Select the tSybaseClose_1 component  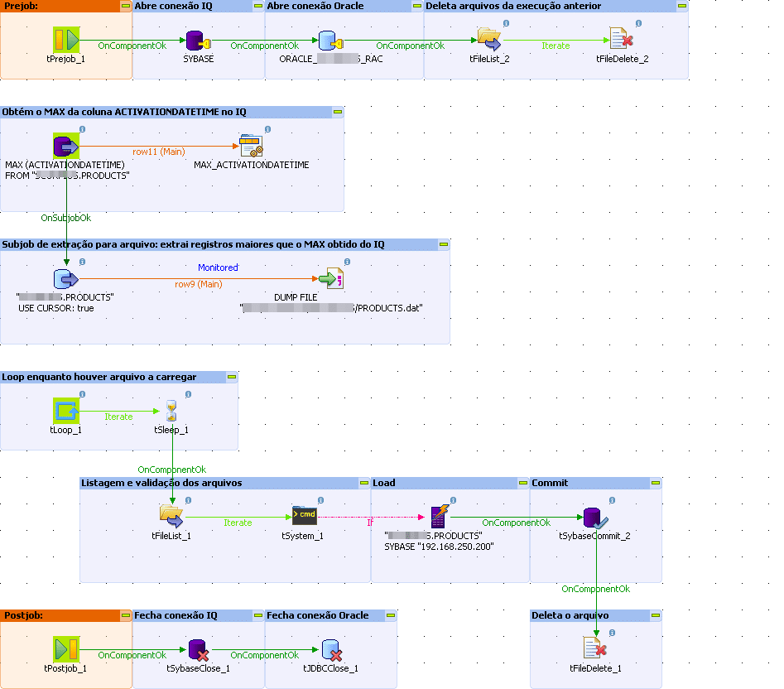click(x=196, y=650)
